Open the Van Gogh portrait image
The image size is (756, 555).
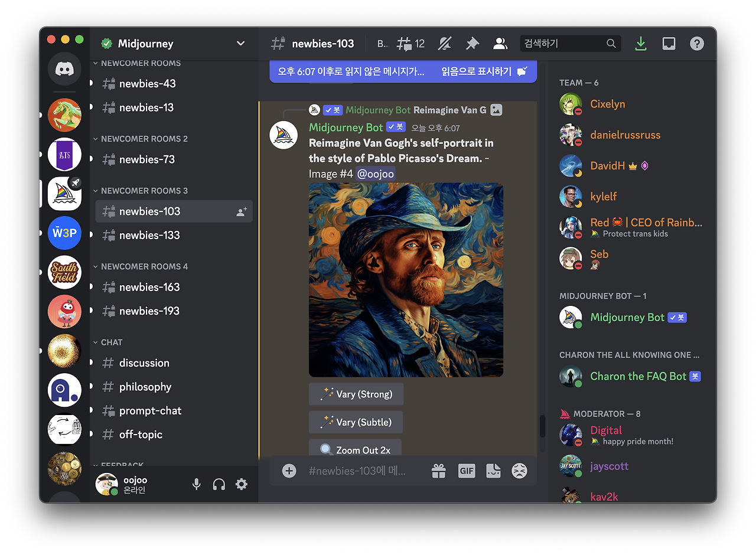pyautogui.click(x=406, y=280)
